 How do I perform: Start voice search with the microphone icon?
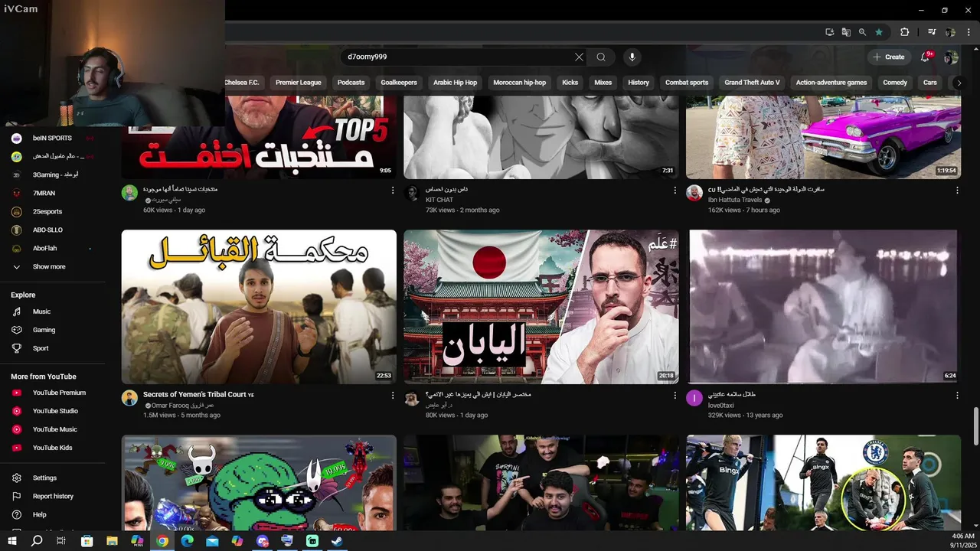tap(632, 57)
